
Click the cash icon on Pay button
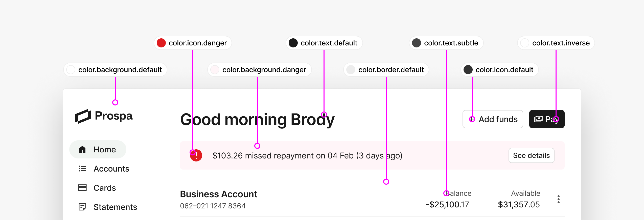pos(538,119)
